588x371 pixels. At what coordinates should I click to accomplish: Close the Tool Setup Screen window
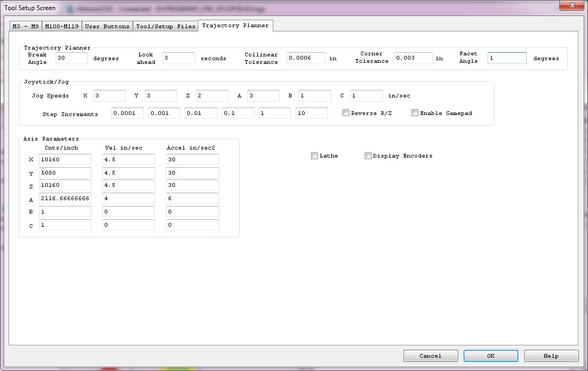click(572, 5)
